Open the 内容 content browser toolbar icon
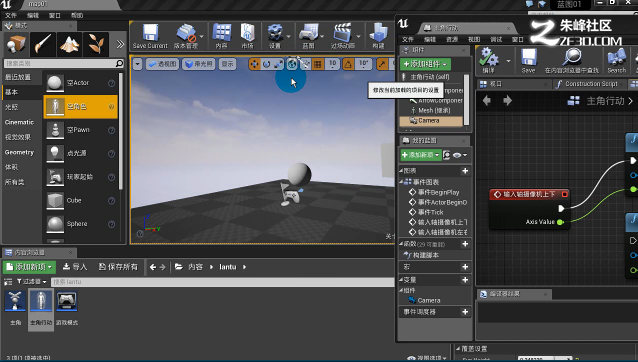638x362 pixels. point(222,33)
